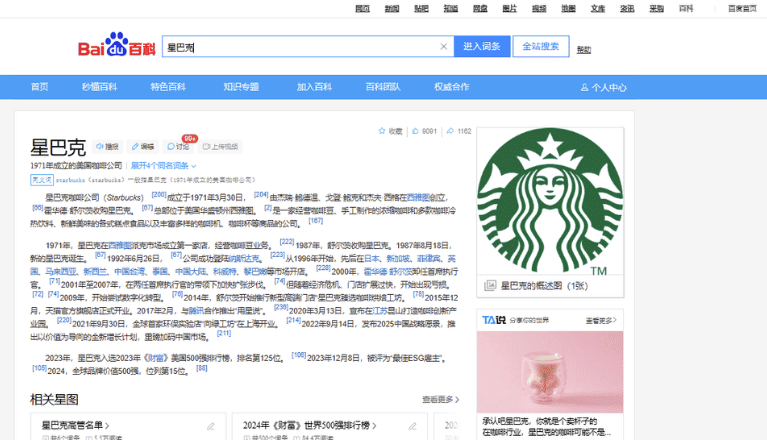Click the 播报 speaker icon button
767x440 pixels.
click(x=107, y=147)
